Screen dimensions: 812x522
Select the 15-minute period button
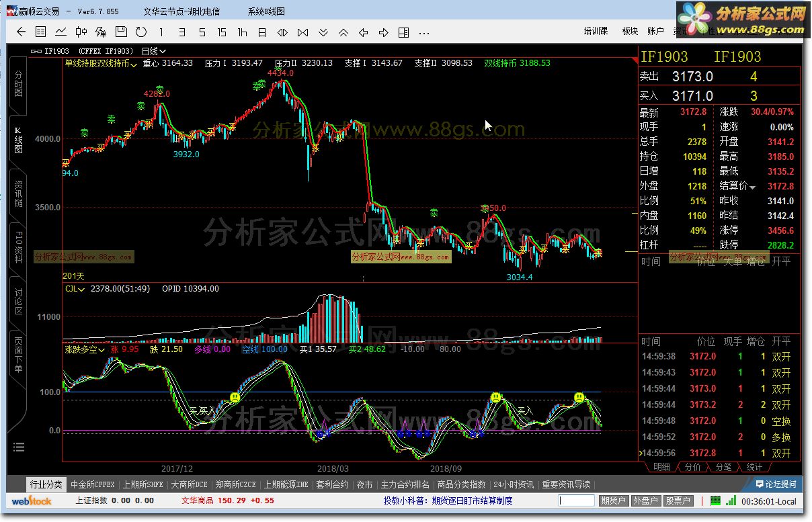(222, 32)
